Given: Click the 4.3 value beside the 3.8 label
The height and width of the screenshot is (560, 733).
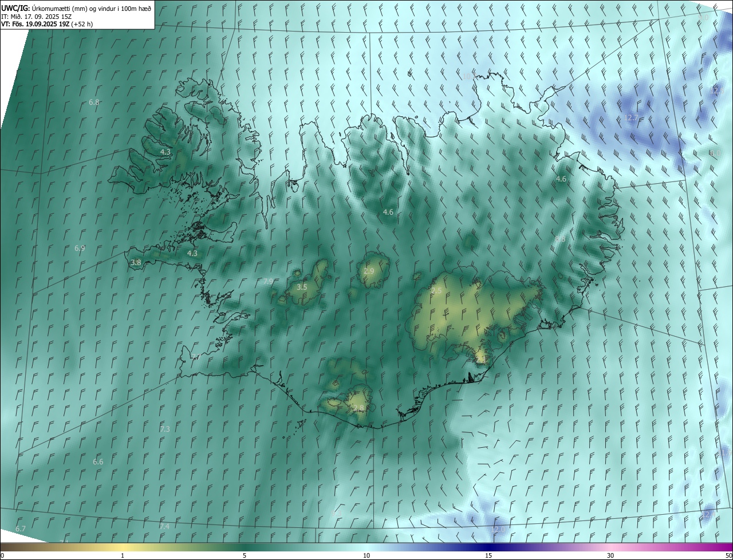Looking at the screenshot, I should pos(192,253).
